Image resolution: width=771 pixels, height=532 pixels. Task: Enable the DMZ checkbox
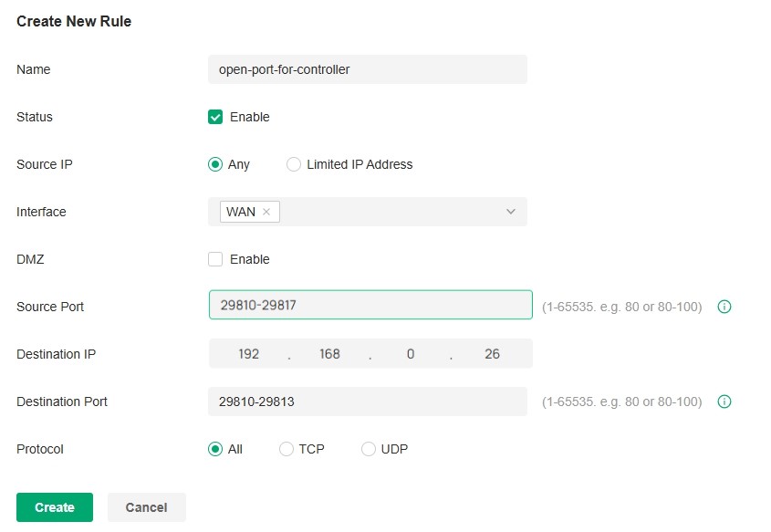[215, 259]
